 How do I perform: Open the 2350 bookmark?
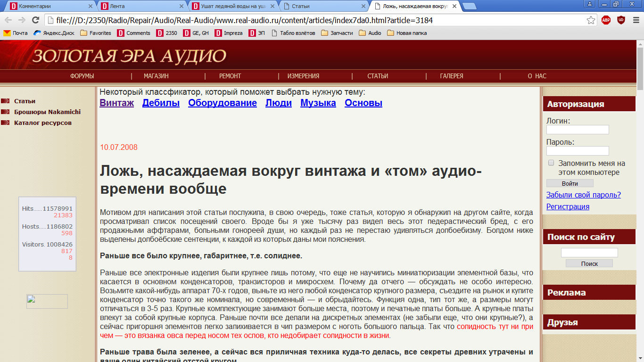click(167, 33)
